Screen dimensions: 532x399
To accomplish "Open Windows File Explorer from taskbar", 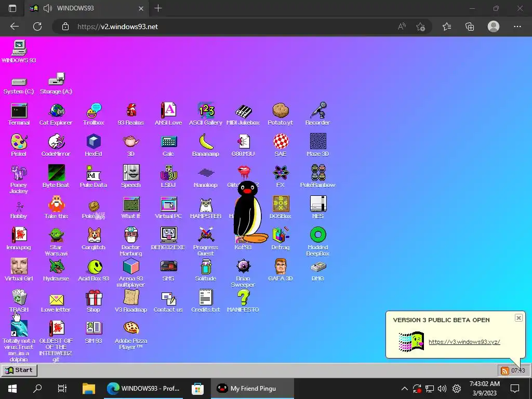I will [88, 389].
